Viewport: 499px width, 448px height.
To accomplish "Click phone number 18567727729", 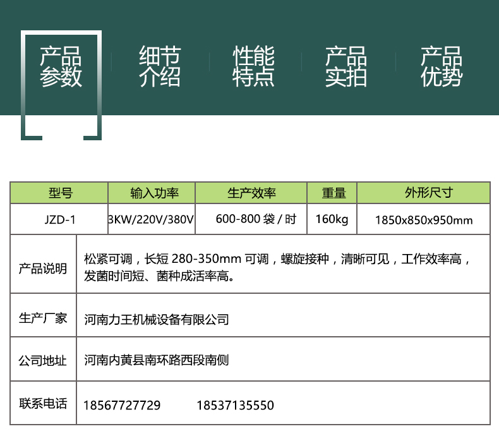I will coord(122,405).
